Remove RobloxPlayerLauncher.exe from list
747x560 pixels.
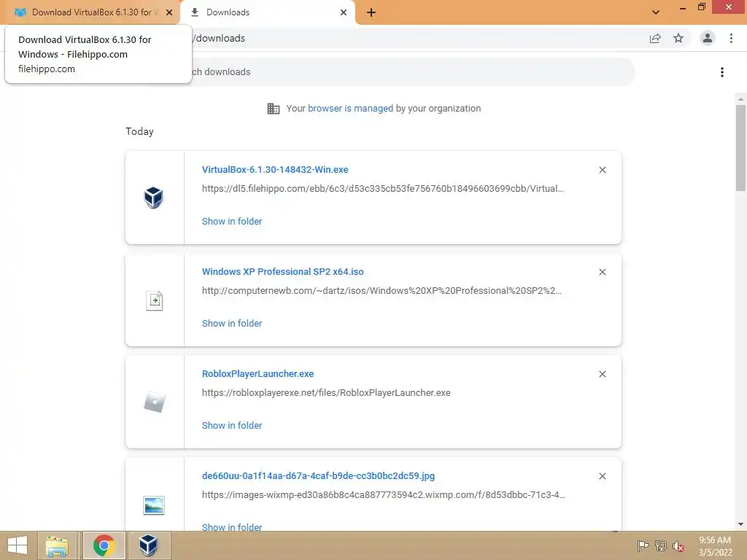pyautogui.click(x=602, y=374)
